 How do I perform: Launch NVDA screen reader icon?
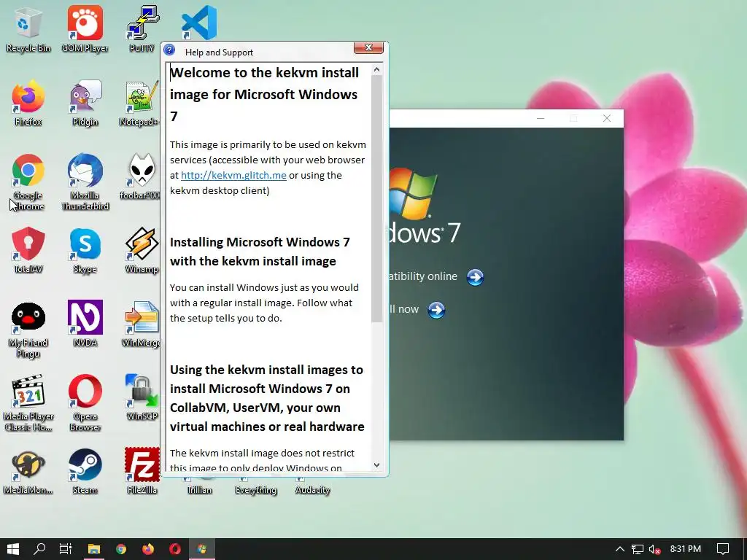pyautogui.click(x=85, y=324)
